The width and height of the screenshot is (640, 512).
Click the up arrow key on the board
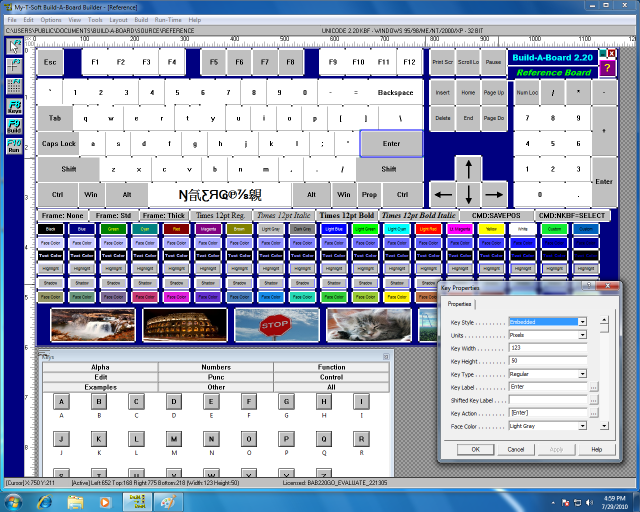tap(468, 167)
